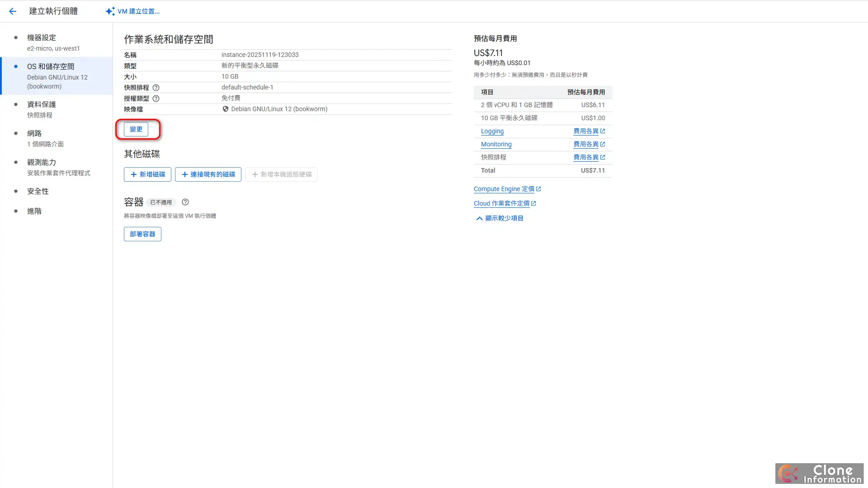868x488 pixels.
Task: Click external-link icon on Monitoring 費用各異
Action: pyautogui.click(x=603, y=144)
